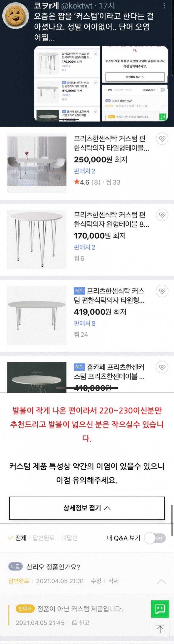This screenshot has width=174, height=644.
Task: Click 삭제 to delete the question
Action: pyautogui.click(x=113, y=581)
